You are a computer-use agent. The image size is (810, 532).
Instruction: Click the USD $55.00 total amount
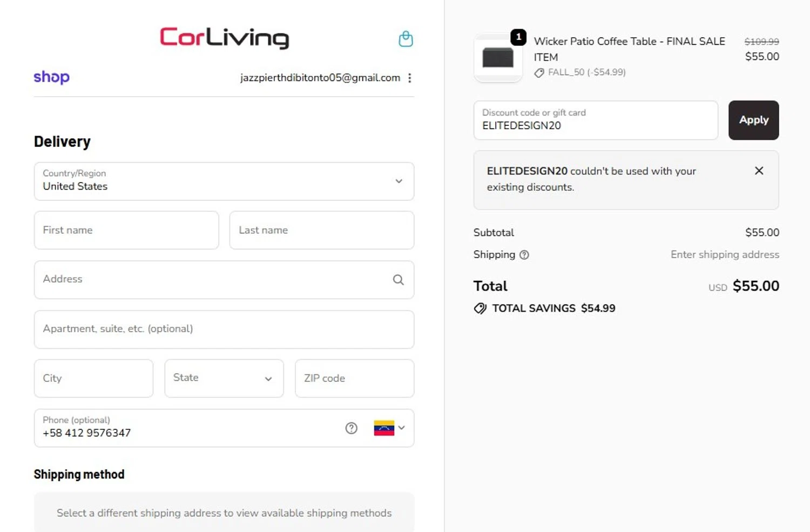coord(744,286)
